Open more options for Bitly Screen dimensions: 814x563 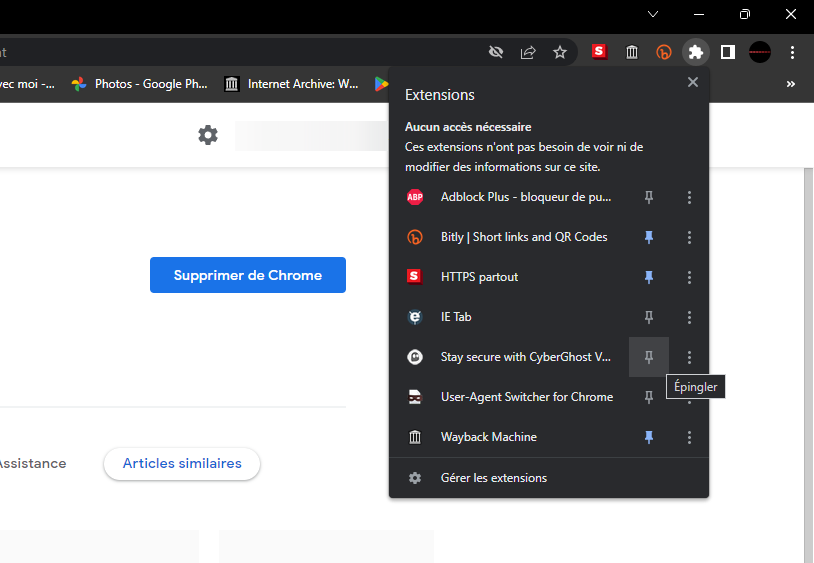pos(689,237)
